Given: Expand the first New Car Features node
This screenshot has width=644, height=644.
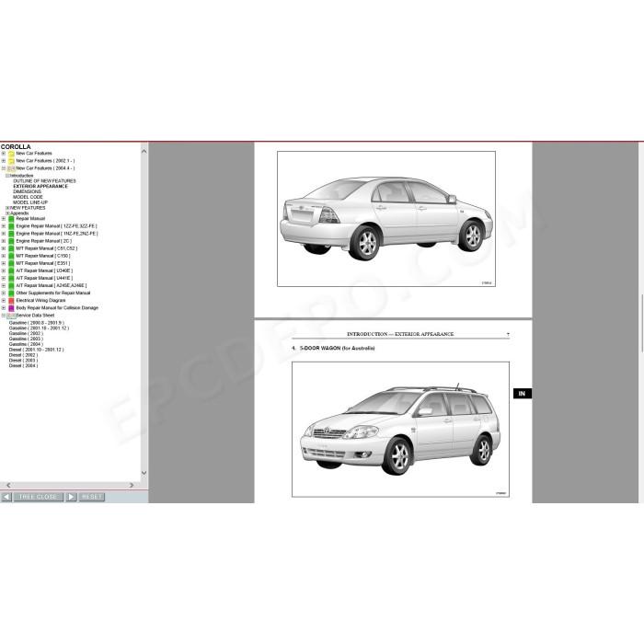Looking at the screenshot, I should [x=4, y=154].
